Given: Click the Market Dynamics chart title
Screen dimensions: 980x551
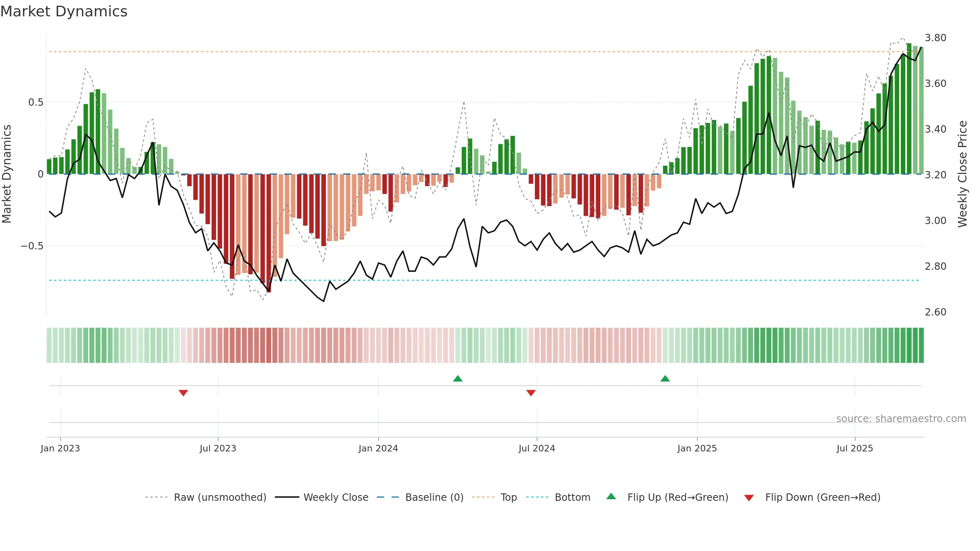Looking at the screenshot, I should coord(64,11).
